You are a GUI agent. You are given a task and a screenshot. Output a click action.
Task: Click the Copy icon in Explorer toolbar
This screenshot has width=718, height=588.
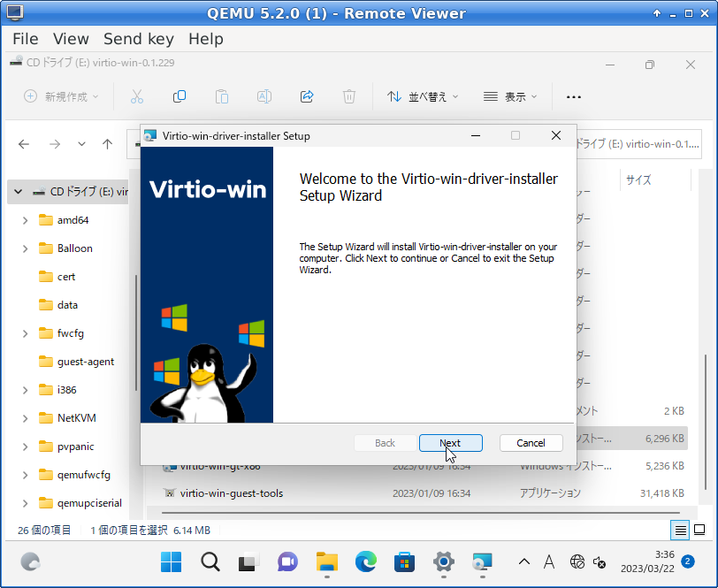[179, 96]
